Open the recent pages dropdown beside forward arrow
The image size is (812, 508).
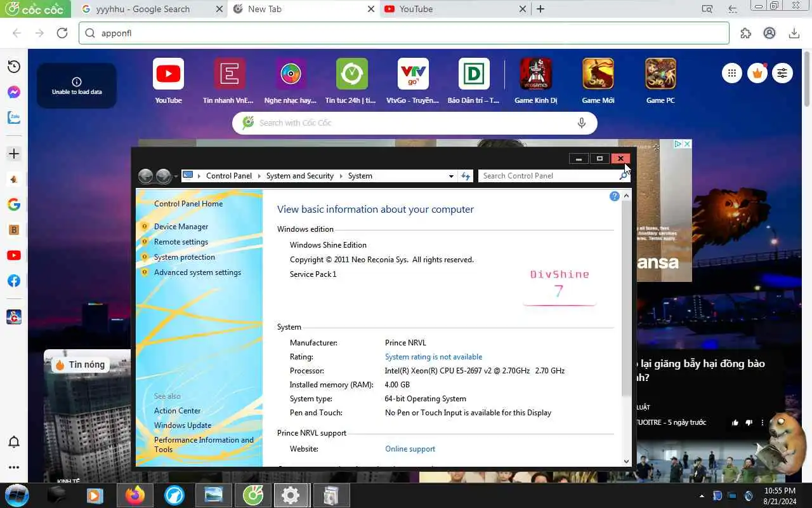[x=176, y=176]
